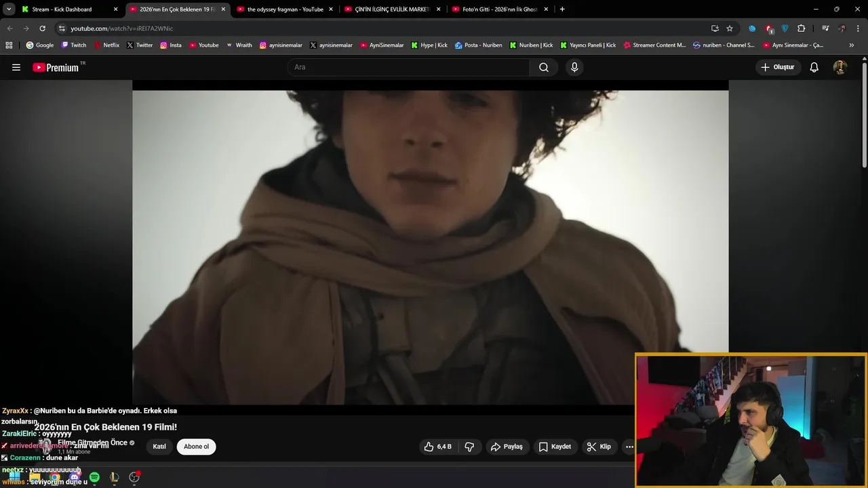Open the YouTube guide hamburger menu

[x=16, y=67]
